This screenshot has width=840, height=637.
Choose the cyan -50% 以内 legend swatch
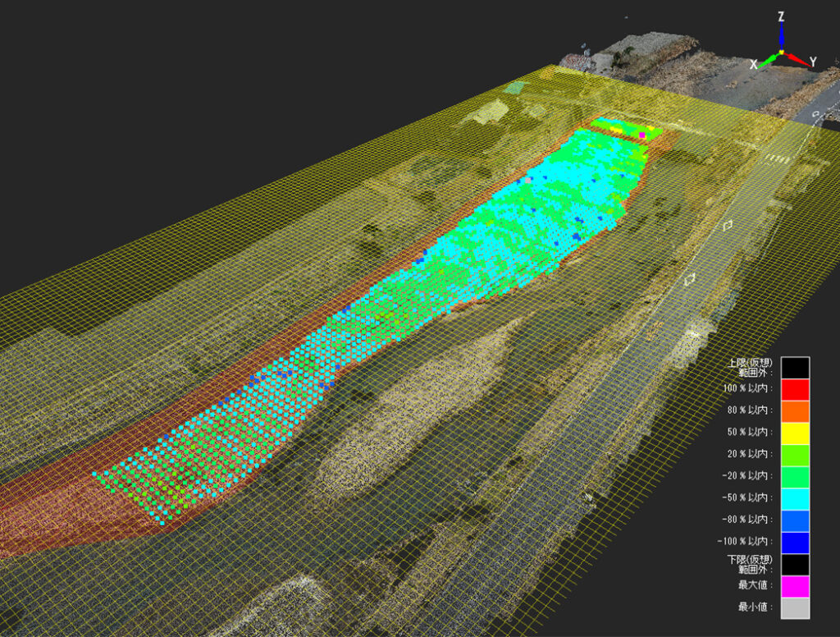tap(795, 498)
